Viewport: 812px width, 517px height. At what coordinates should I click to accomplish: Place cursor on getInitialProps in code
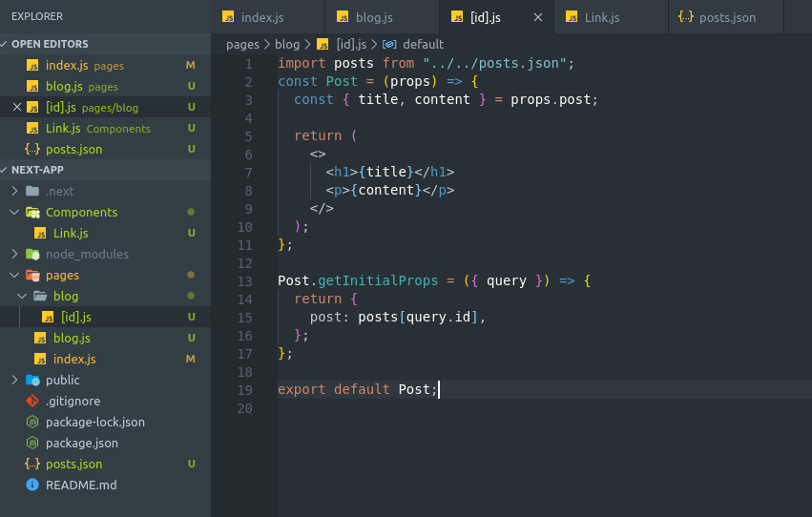[378, 280]
